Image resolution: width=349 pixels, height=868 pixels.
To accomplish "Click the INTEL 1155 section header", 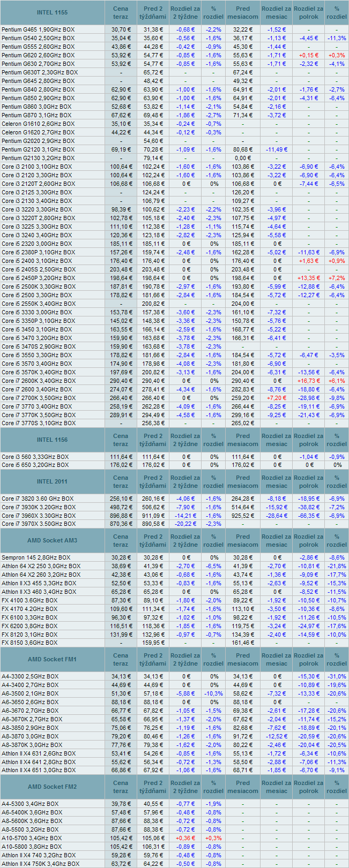I will click(x=52, y=12).
